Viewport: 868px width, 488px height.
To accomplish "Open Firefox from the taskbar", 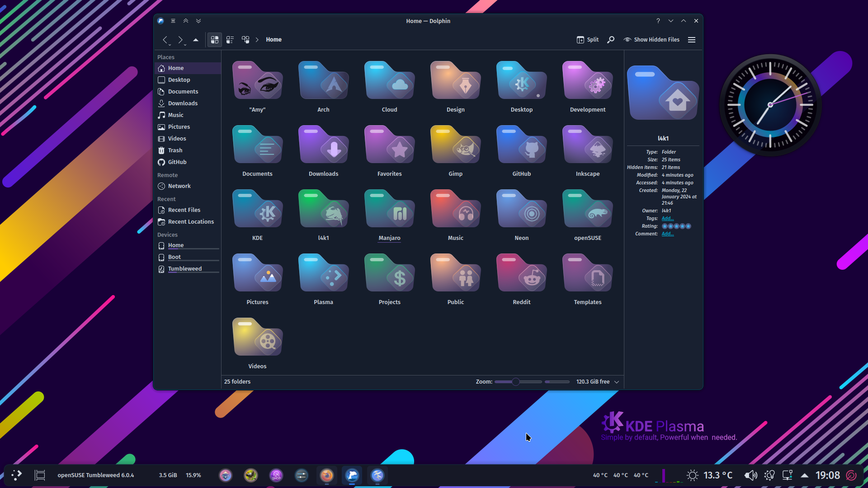I will tap(326, 475).
